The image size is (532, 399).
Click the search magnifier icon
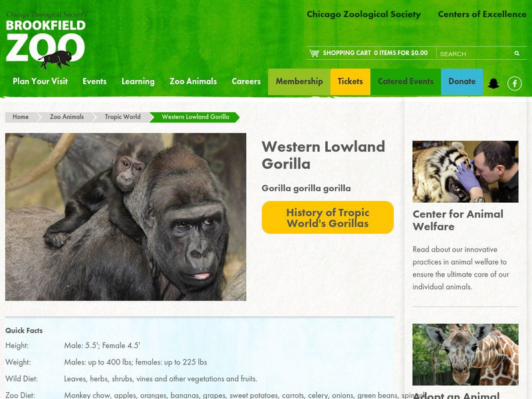517,53
